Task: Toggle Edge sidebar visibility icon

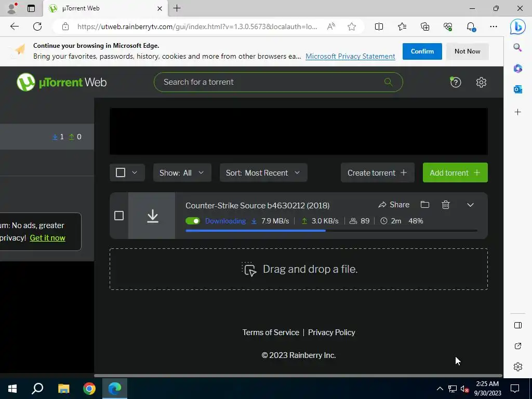Action: coord(518,325)
